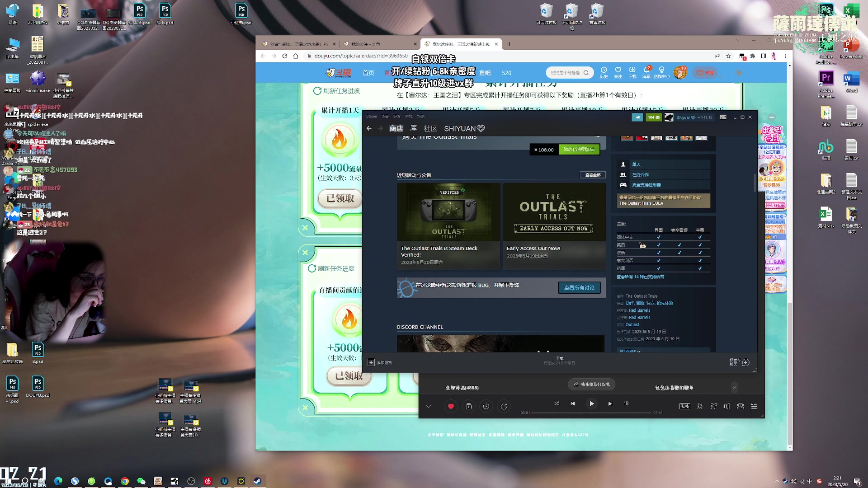Open the Douyu 下载 download icon
Image resolution: width=868 pixels, height=488 pixels.
632,72
